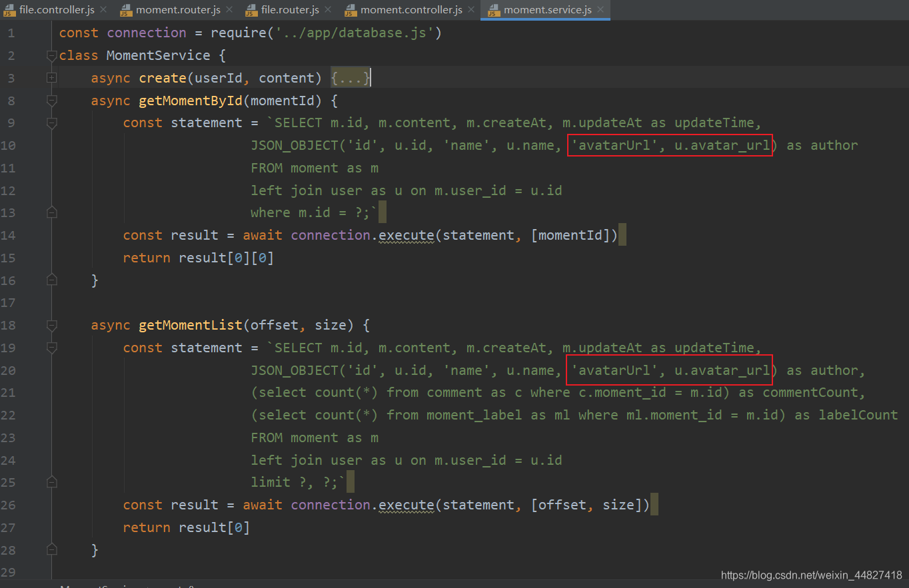Expand the folded create method on line 3
This screenshot has width=909, height=588.
click(x=52, y=78)
